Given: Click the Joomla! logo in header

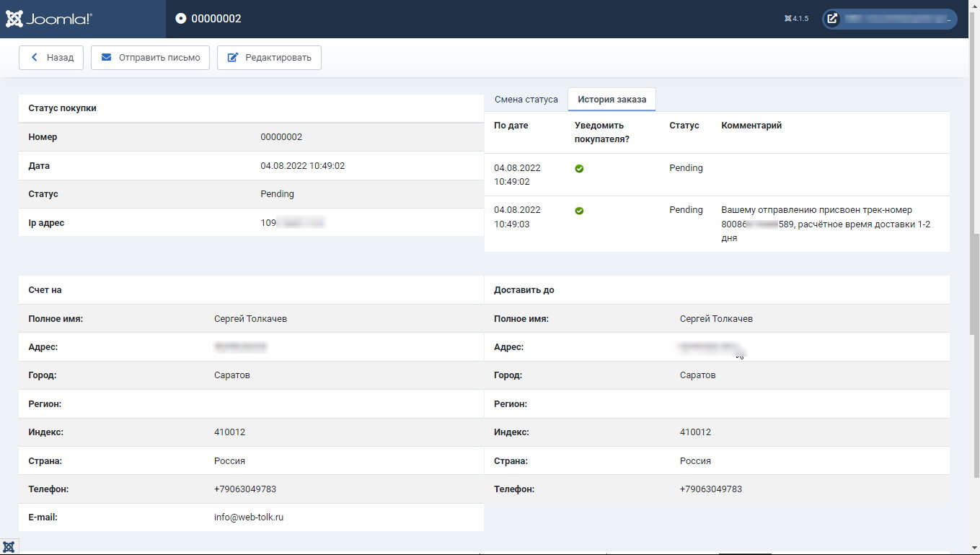Looking at the screenshot, I should 49,19.
